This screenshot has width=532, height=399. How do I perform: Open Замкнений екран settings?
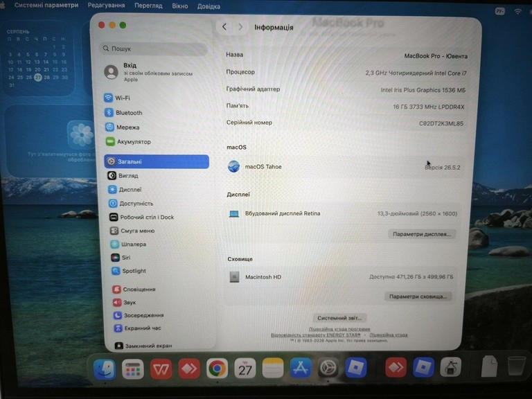click(x=143, y=346)
